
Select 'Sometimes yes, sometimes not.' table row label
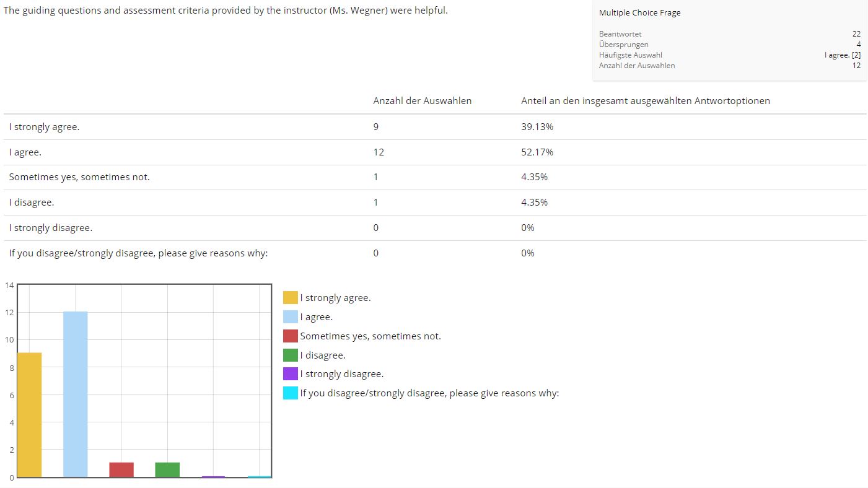(x=79, y=177)
